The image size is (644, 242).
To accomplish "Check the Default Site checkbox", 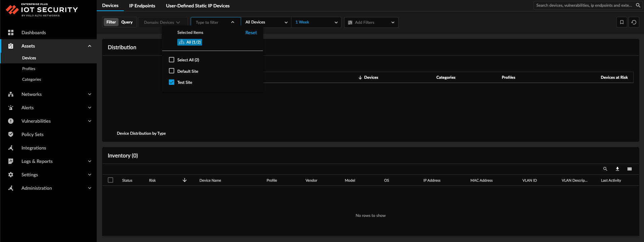I will [x=172, y=71].
